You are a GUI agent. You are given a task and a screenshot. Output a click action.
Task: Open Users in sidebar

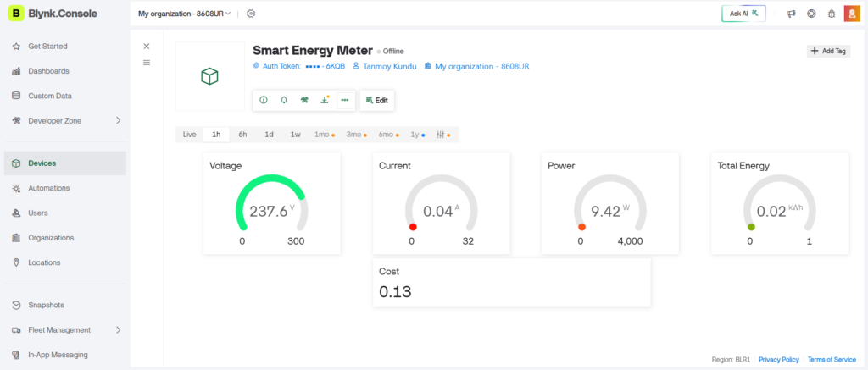tap(64, 213)
